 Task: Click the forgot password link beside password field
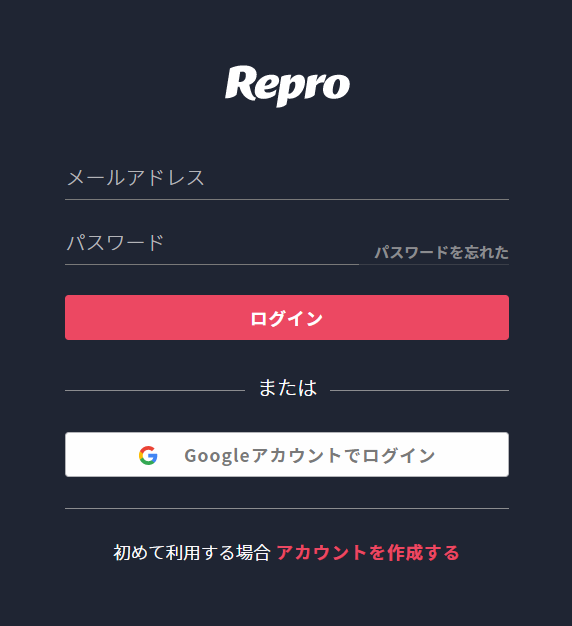(x=441, y=252)
